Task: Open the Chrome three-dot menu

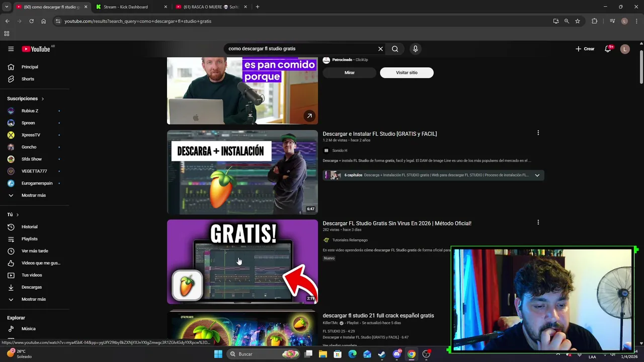Action: (x=636, y=21)
